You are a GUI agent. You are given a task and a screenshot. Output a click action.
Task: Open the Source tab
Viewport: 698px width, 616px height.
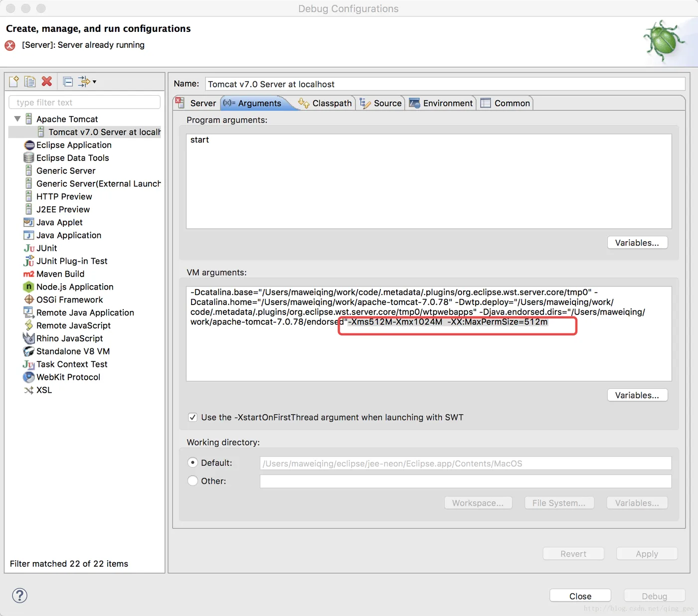pyautogui.click(x=381, y=103)
